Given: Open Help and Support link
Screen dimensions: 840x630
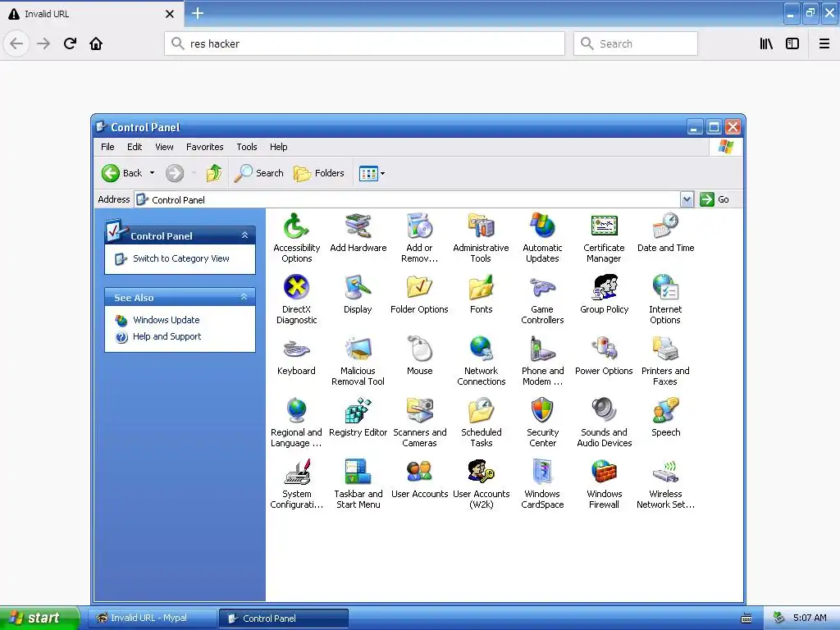Looking at the screenshot, I should click(x=167, y=336).
